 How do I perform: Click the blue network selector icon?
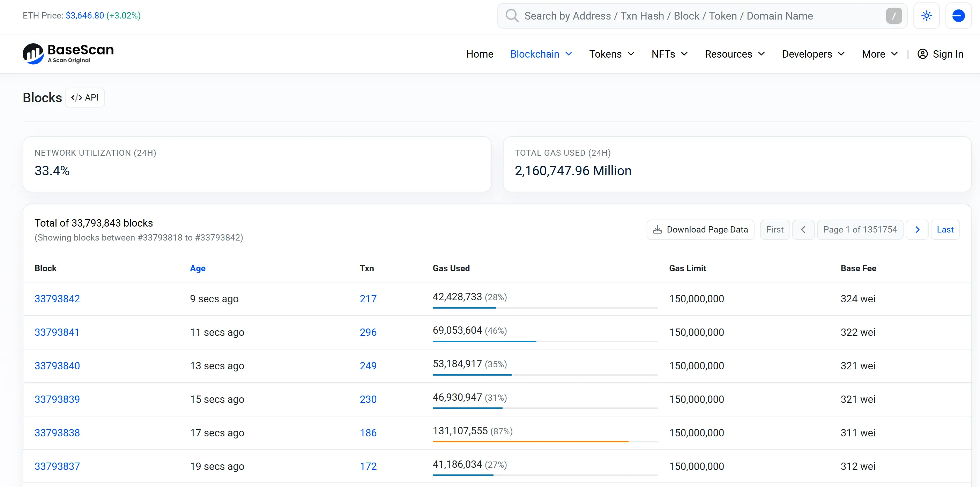958,16
